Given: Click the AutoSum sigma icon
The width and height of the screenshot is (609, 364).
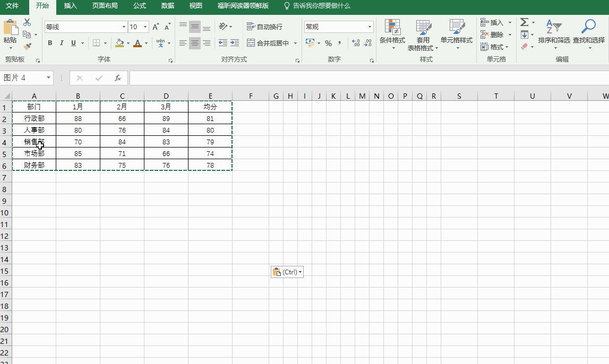Looking at the screenshot, I should point(524,22).
